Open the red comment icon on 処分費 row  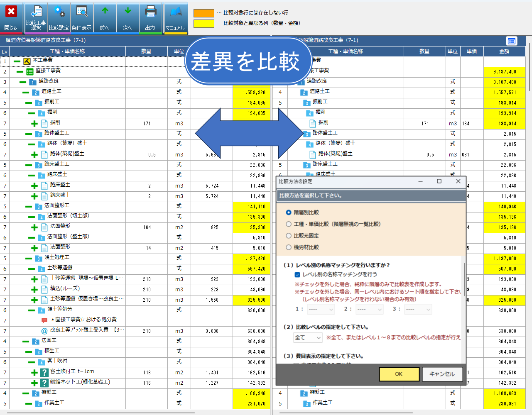(44, 320)
